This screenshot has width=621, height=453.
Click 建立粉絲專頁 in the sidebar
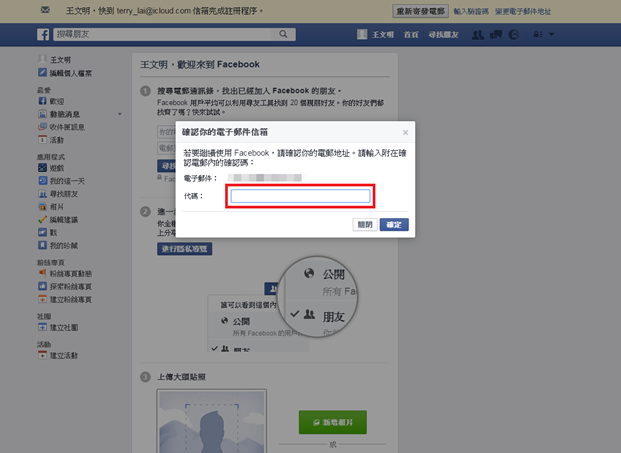65,299
